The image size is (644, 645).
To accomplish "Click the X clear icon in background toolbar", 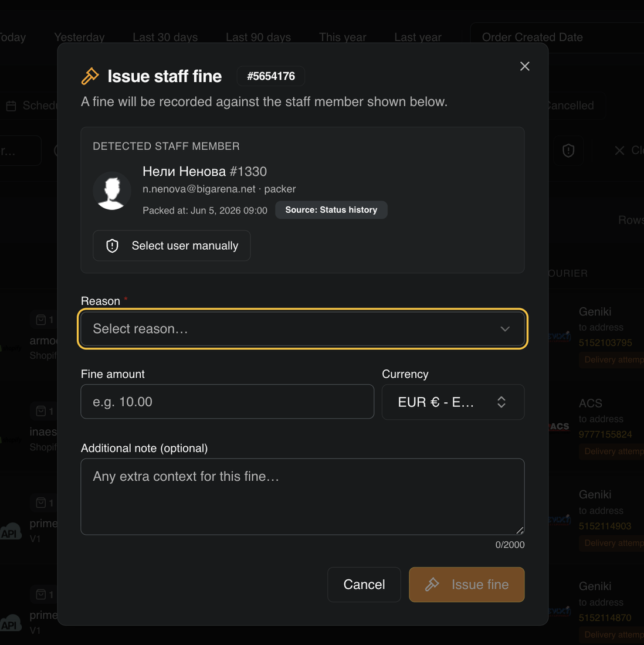I will click(619, 151).
